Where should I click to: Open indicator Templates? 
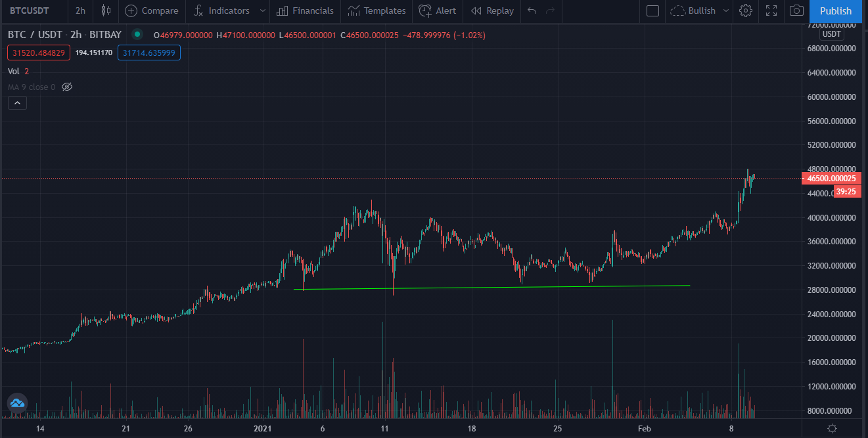click(x=377, y=11)
